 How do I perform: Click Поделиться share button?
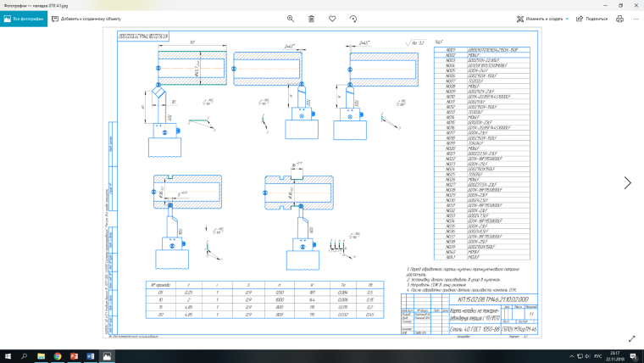(591, 19)
